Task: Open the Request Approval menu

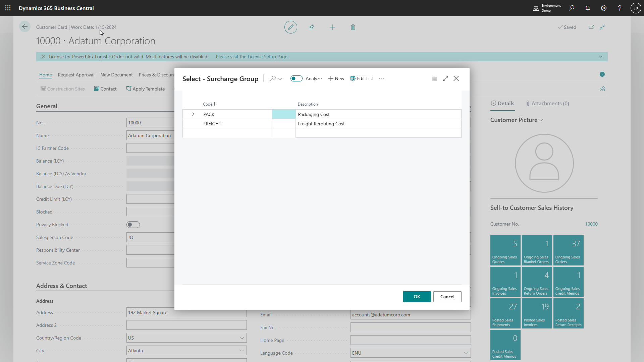Action: [x=76, y=75]
